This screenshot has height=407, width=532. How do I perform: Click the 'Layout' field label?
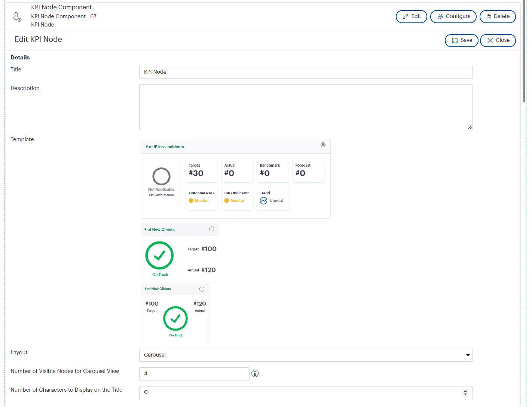pyautogui.click(x=19, y=352)
